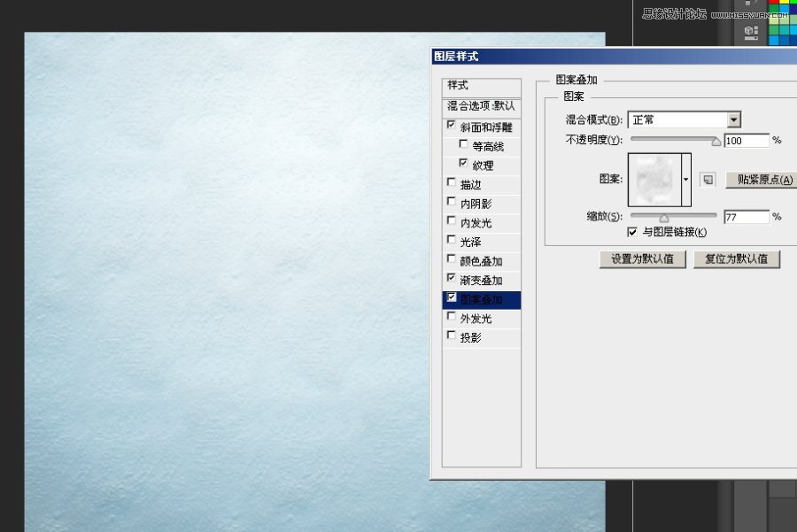The width and height of the screenshot is (797, 532).
Task: Click the 不透明度 value field showing 100
Action: pos(747,141)
